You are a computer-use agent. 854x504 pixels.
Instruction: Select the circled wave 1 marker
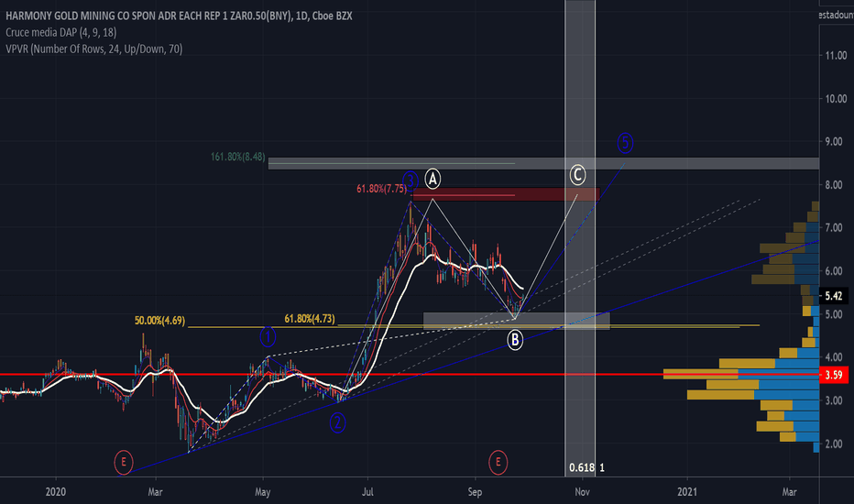pyautogui.click(x=268, y=336)
